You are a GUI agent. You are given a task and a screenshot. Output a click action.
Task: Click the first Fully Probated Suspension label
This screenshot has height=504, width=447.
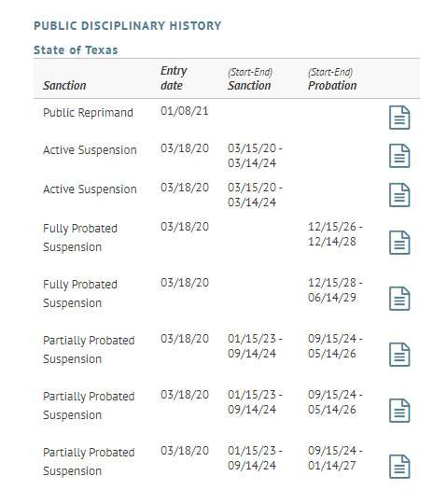(80, 238)
